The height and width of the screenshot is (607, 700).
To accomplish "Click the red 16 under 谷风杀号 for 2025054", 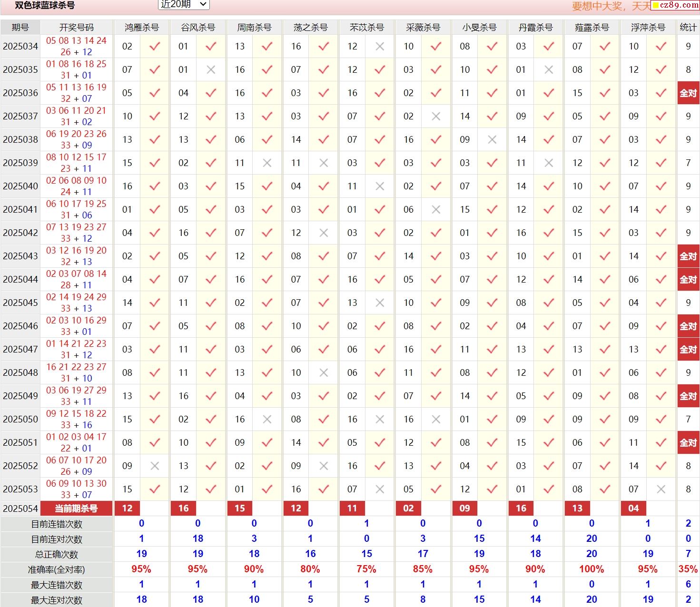I will [x=183, y=509].
